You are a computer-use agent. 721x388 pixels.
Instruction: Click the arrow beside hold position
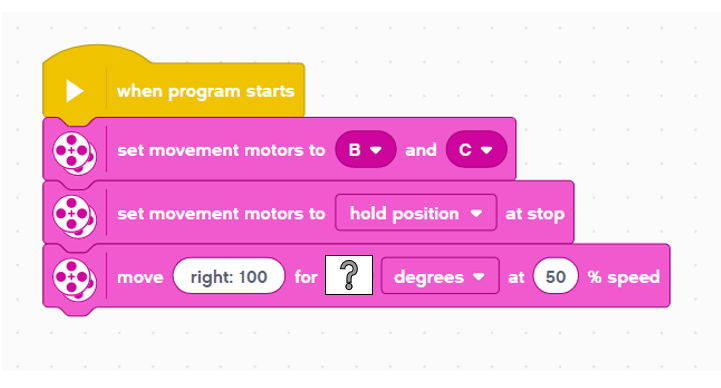tap(476, 213)
